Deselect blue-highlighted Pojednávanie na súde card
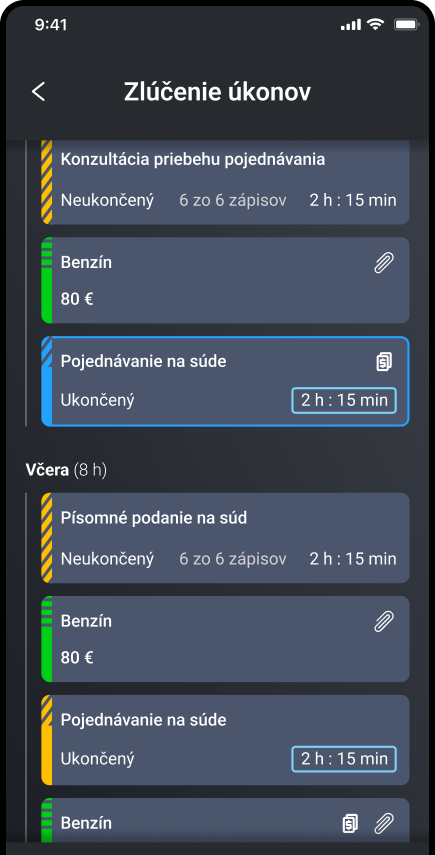Viewport: 435px width, 855px height. click(225, 381)
